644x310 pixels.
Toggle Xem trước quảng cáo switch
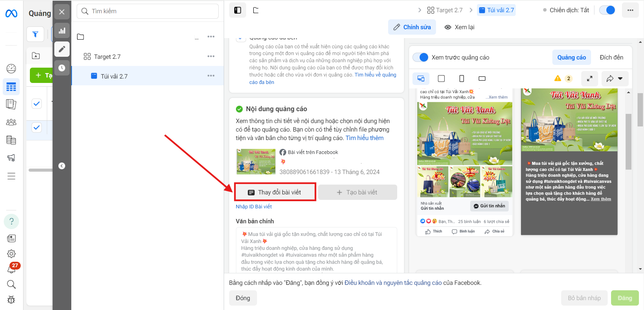pyautogui.click(x=421, y=57)
